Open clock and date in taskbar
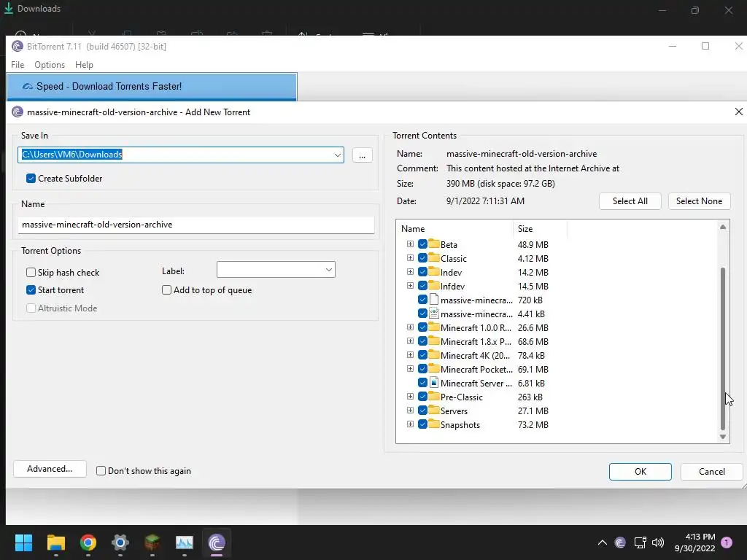Screen dimensions: 747x560 coord(695,542)
